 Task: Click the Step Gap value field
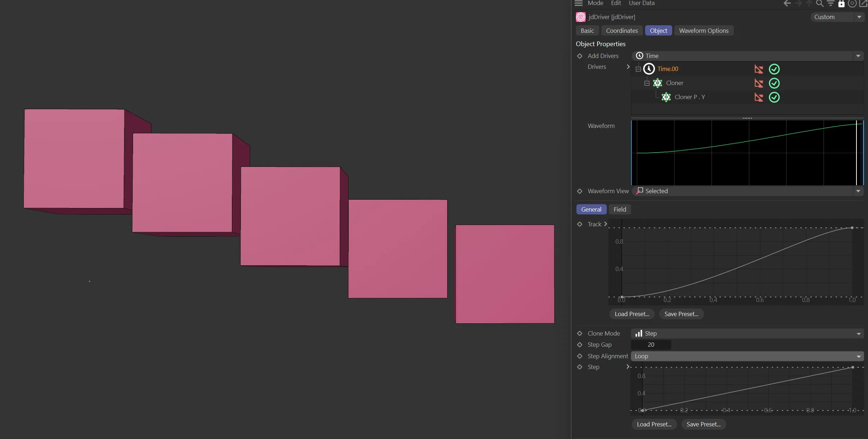(x=651, y=345)
